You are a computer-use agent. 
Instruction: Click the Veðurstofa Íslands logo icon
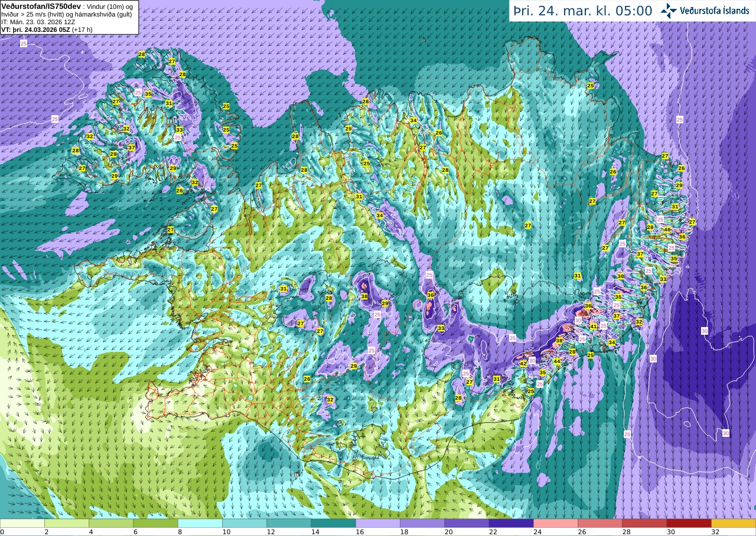(669, 11)
